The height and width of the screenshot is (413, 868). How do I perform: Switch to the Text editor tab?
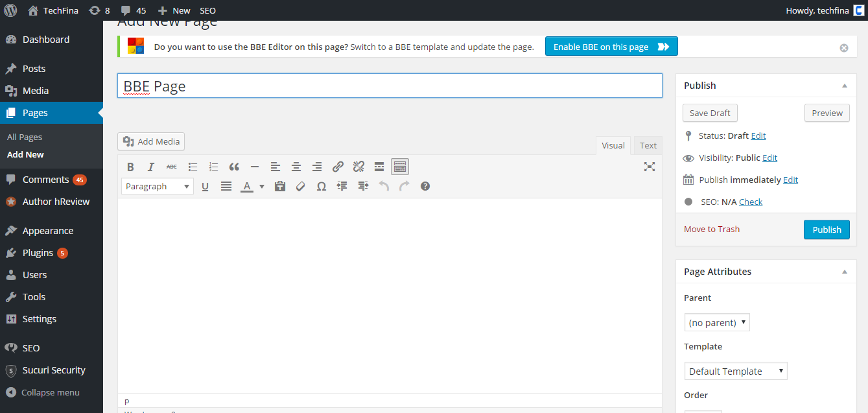[648, 145]
